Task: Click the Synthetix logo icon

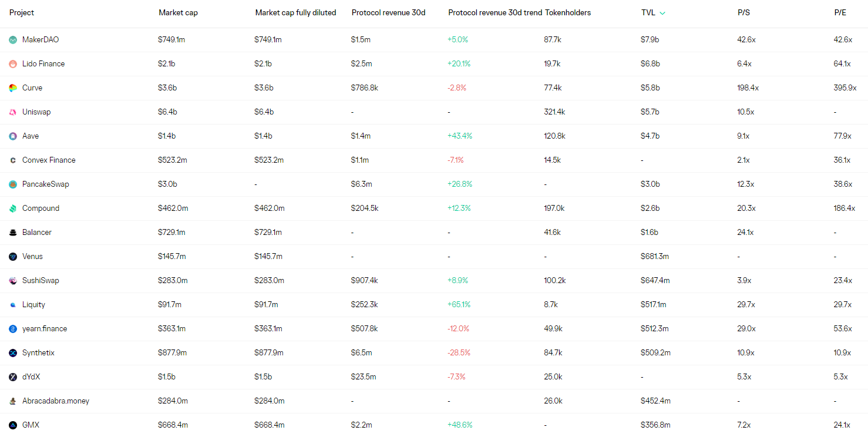Action: [13, 353]
